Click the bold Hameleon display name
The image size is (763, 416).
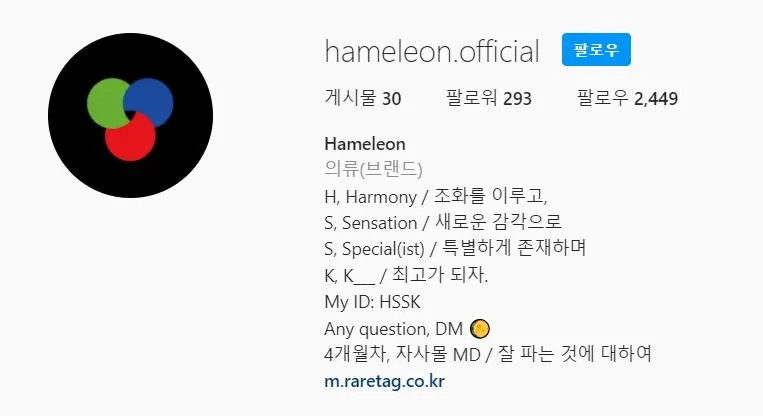(365, 144)
